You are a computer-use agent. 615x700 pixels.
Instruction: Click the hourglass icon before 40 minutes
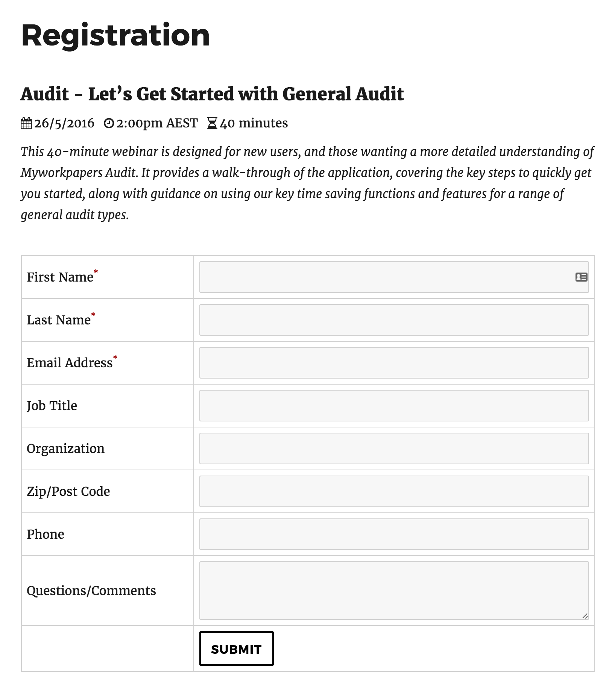(213, 123)
